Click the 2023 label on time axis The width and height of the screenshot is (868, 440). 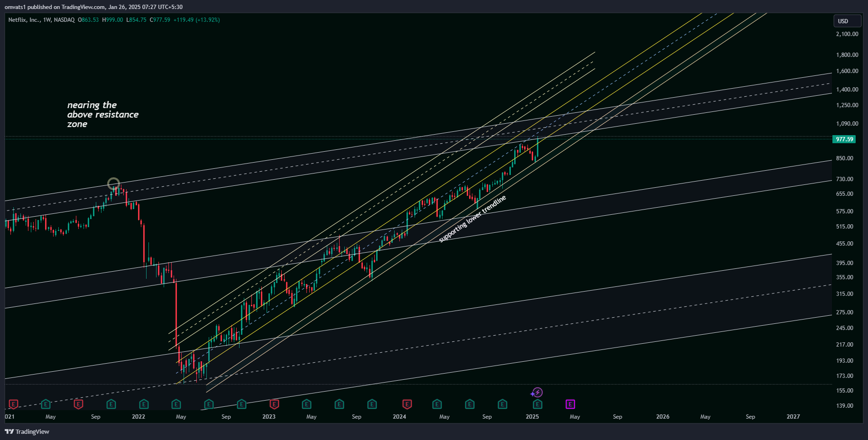click(269, 417)
